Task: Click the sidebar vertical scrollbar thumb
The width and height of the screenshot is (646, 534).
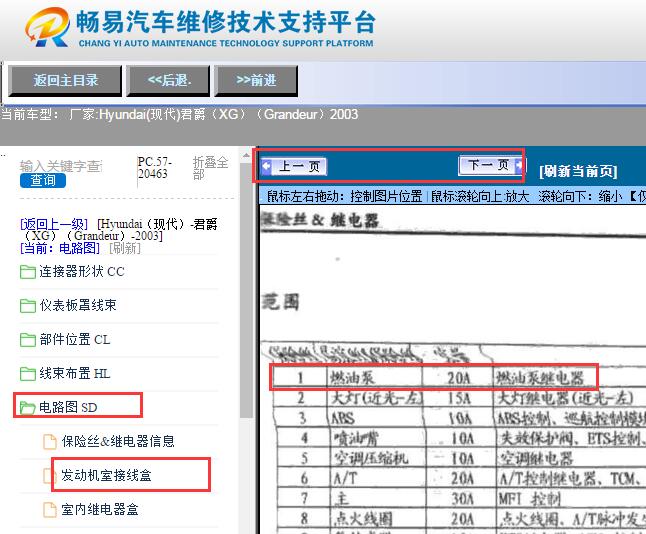Action: click(246, 289)
